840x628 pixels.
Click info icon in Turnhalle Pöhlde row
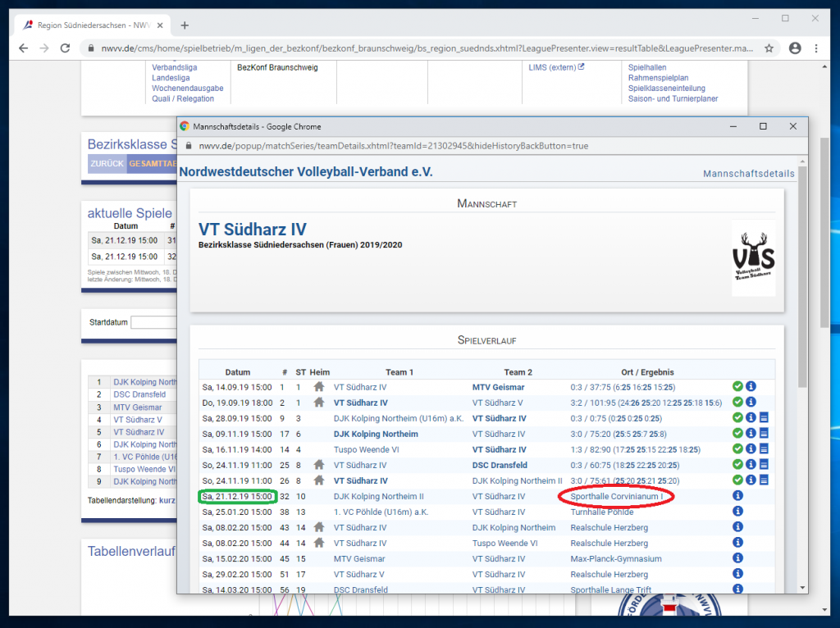[x=737, y=512]
